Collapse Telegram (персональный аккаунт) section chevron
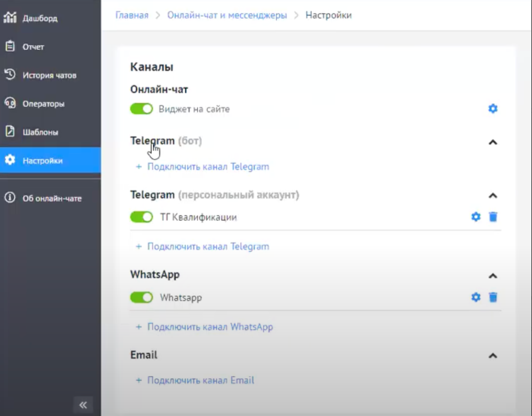This screenshot has width=532, height=416. coord(493,195)
